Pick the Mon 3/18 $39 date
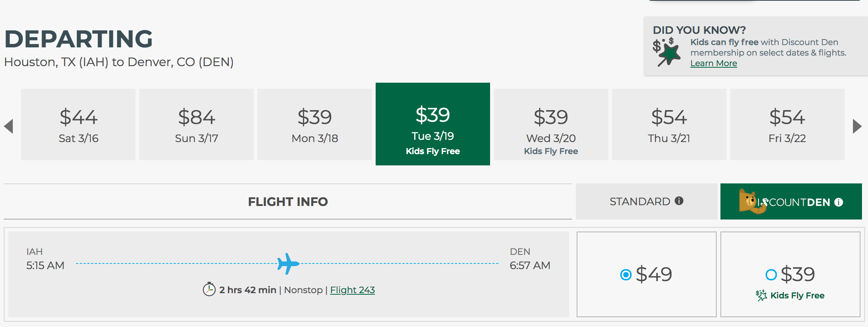Viewport: 868px width, 327px height. [315, 125]
